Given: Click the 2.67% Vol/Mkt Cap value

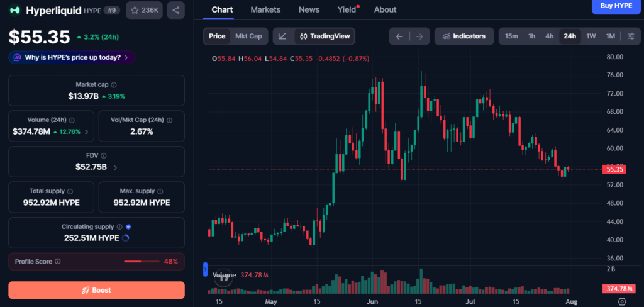Looking at the screenshot, I should [142, 132].
